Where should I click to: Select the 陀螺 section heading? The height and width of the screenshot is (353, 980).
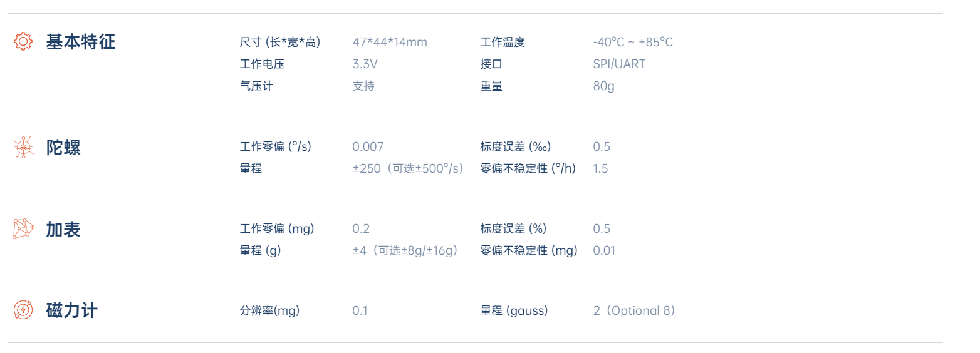[63, 148]
